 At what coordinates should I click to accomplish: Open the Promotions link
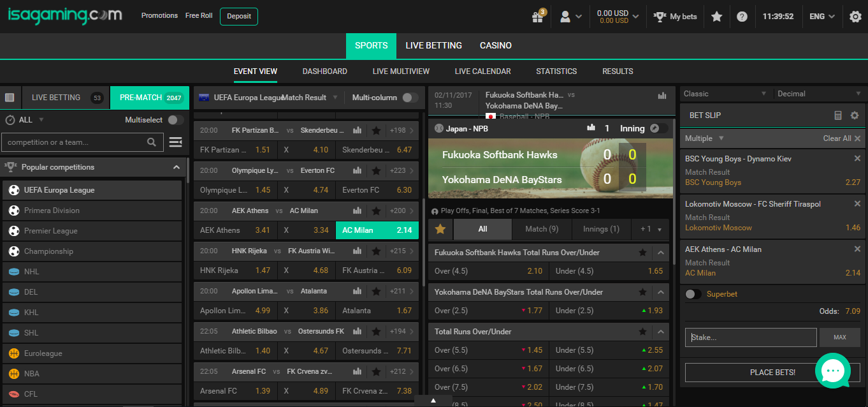pyautogui.click(x=159, y=15)
